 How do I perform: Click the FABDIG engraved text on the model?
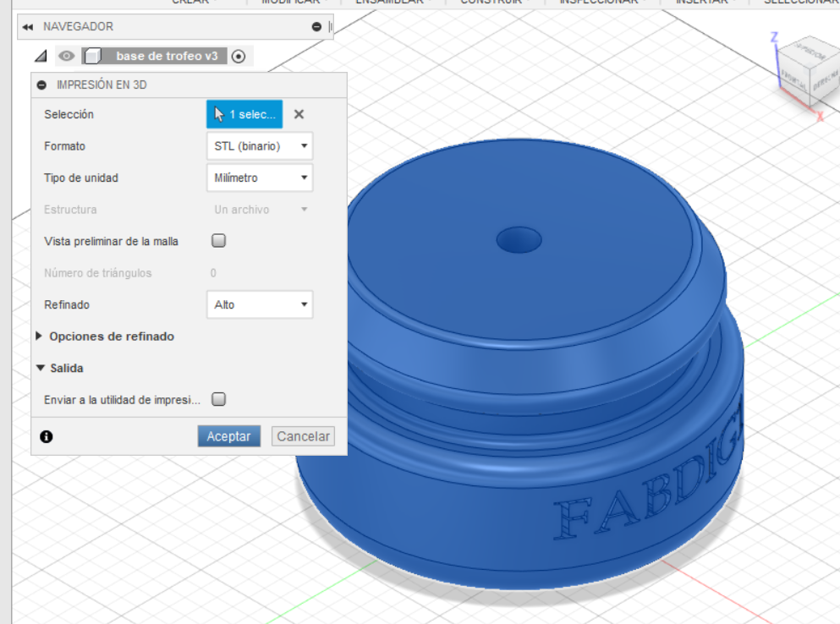click(651, 471)
